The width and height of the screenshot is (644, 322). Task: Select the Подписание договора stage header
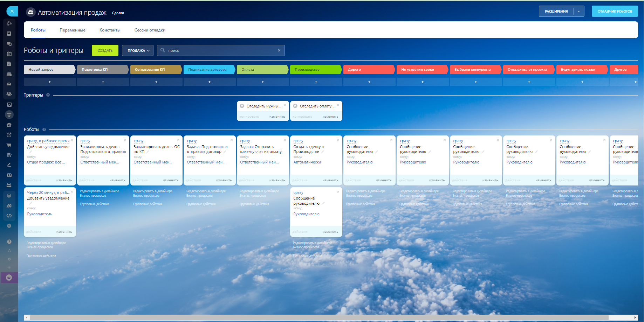(209, 70)
